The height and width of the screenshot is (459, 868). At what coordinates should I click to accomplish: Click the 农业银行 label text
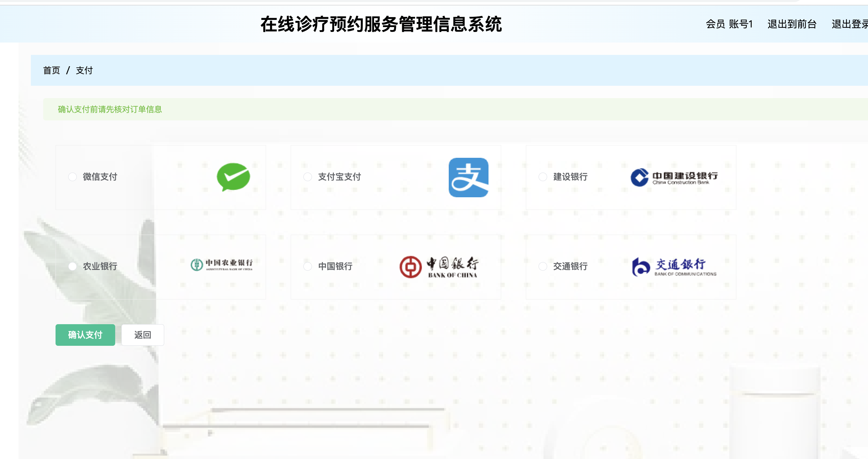coord(100,266)
